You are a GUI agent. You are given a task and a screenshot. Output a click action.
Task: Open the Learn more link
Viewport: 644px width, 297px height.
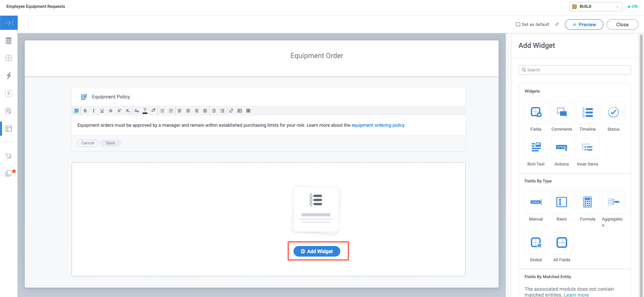(576, 295)
